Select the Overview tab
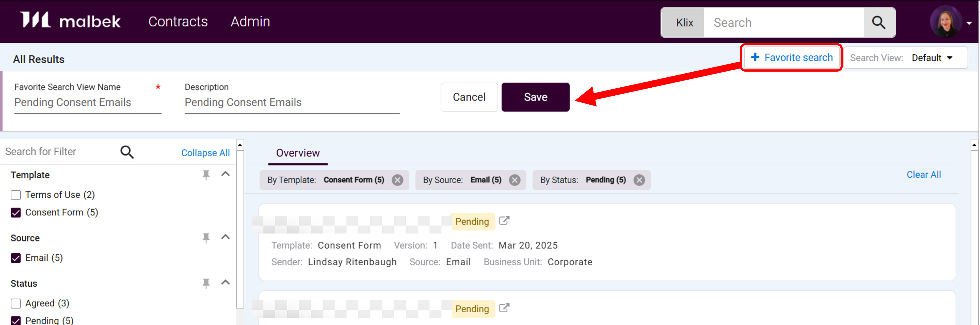 (298, 153)
